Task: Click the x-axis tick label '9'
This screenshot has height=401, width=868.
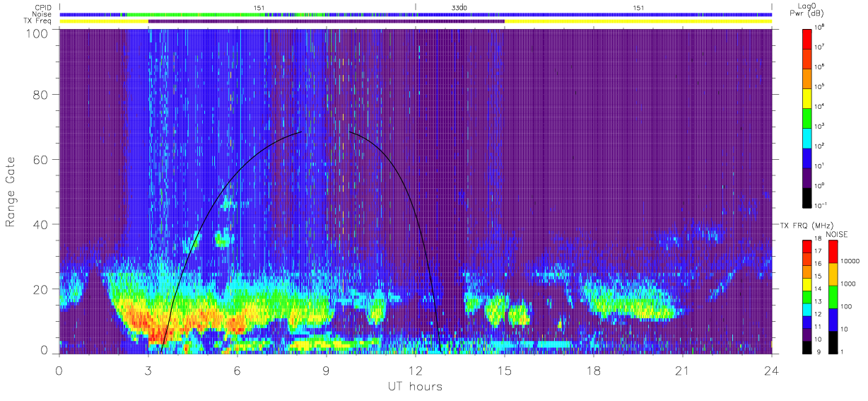Action: [327, 370]
